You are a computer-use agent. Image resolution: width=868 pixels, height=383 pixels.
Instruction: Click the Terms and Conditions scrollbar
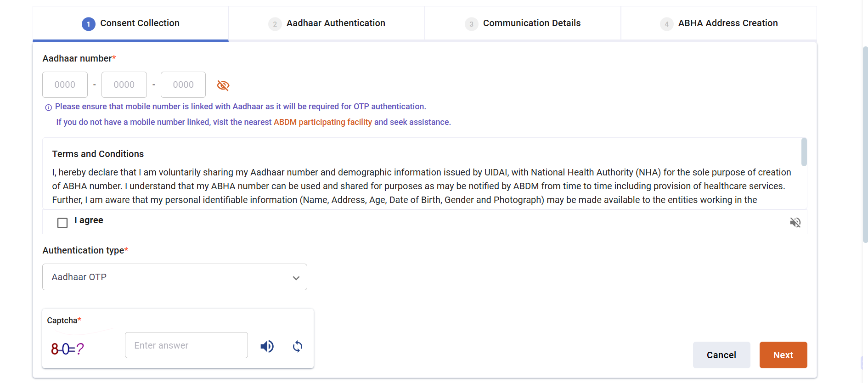tap(804, 152)
